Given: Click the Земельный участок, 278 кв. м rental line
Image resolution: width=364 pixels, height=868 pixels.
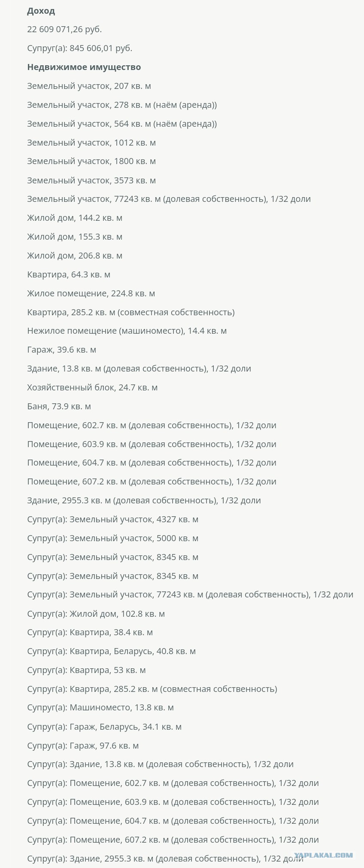Looking at the screenshot, I should (122, 105).
